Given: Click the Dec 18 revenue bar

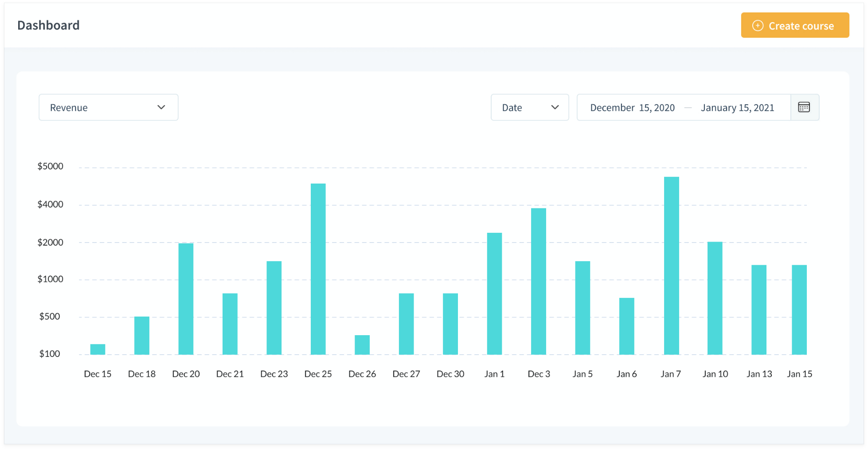Looking at the screenshot, I should (142, 336).
